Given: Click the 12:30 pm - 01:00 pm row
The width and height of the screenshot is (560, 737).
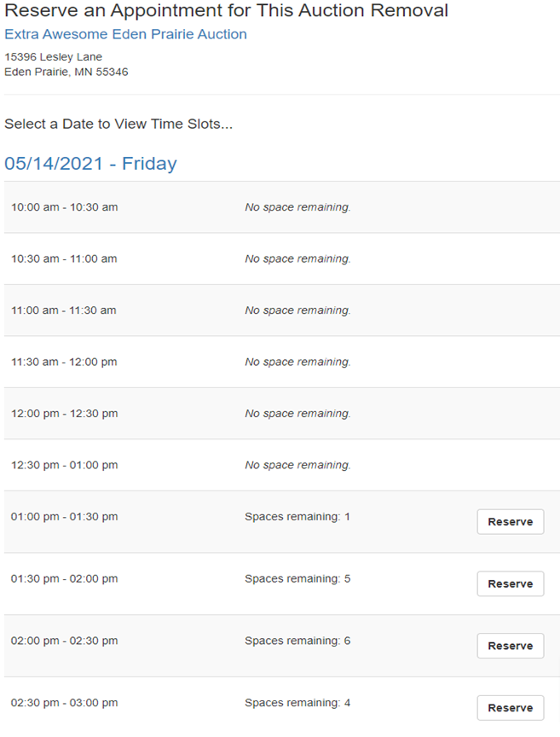Looking at the screenshot, I should (64, 465).
